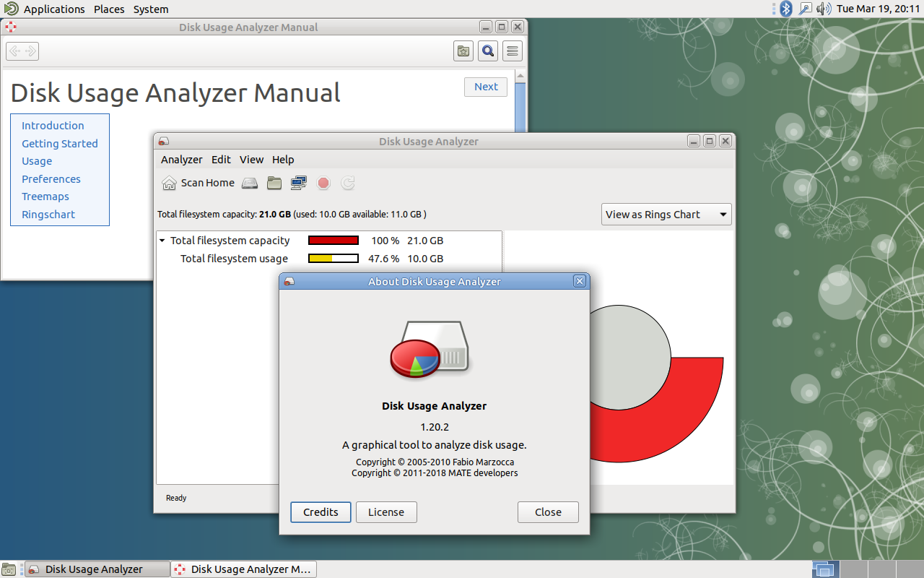Click the 10.0 GB size value in usage row
This screenshot has height=578, width=924.
coord(425,259)
